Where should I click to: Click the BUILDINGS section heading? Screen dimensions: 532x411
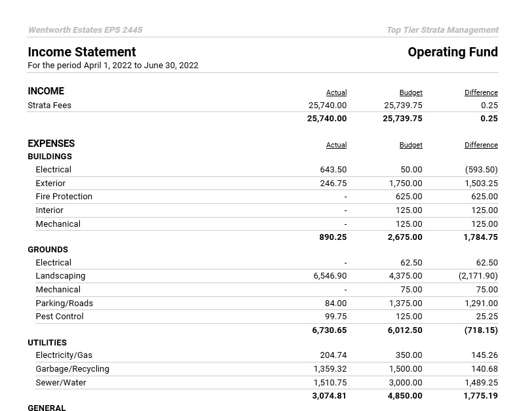coord(50,157)
